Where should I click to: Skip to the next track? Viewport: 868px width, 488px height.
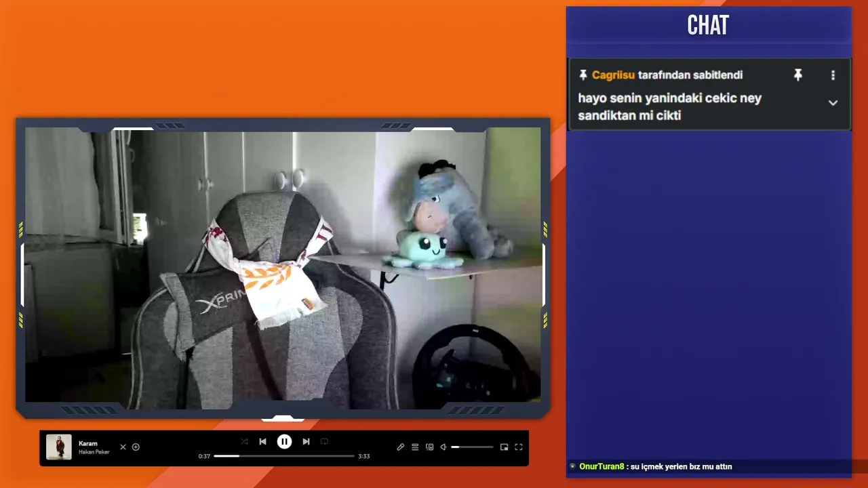tap(306, 442)
